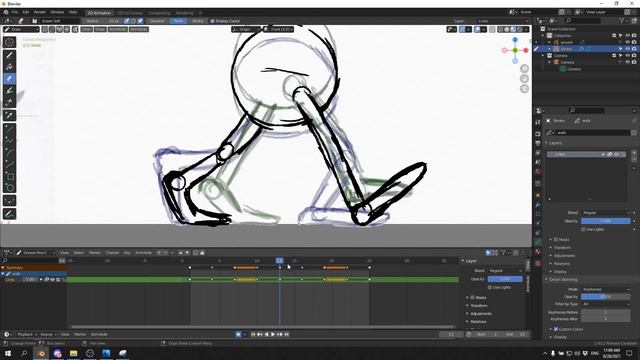Click the Blender icon in taskbar

pyautogui.click(x=41, y=353)
